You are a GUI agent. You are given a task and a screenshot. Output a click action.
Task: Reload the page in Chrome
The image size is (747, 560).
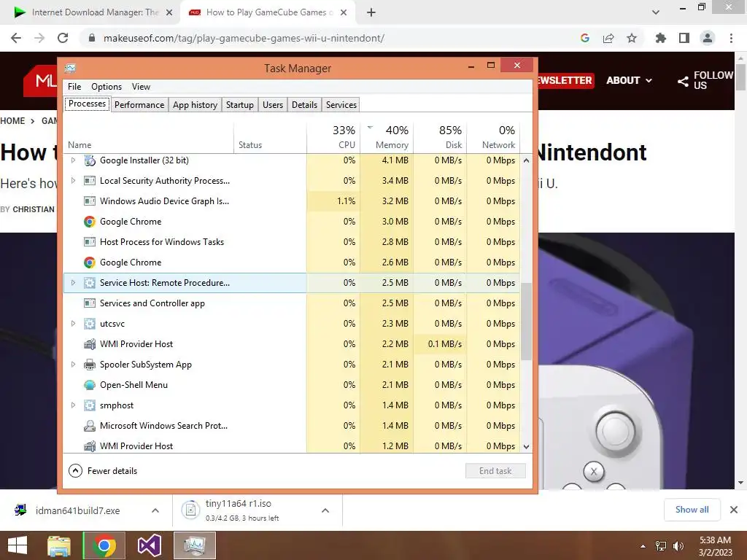pyautogui.click(x=63, y=38)
